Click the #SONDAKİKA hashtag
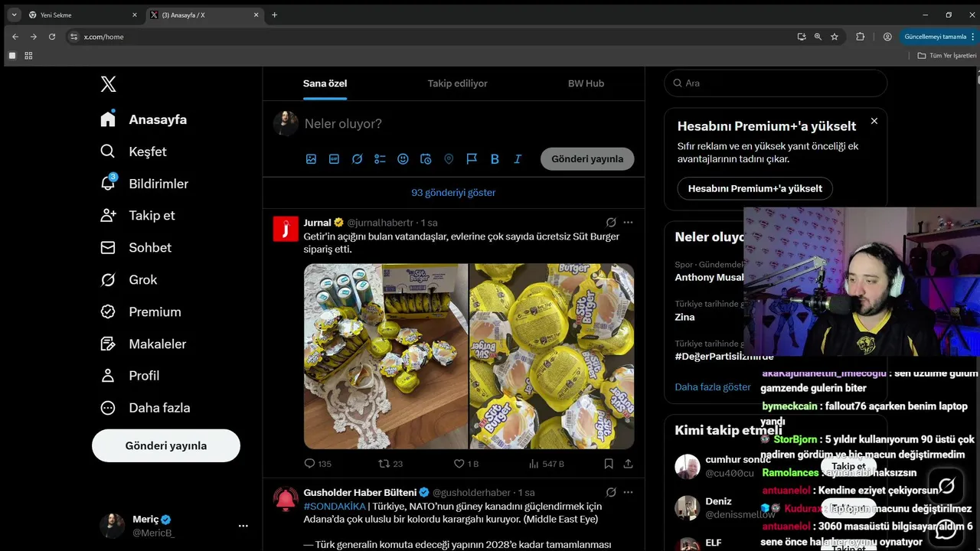 pyautogui.click(x=335, y=507)
